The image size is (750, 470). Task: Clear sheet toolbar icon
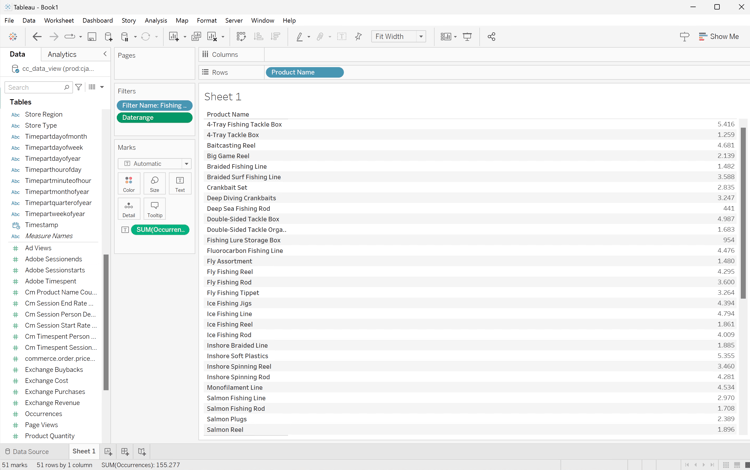pyautogui.click(x=212, y=37)
